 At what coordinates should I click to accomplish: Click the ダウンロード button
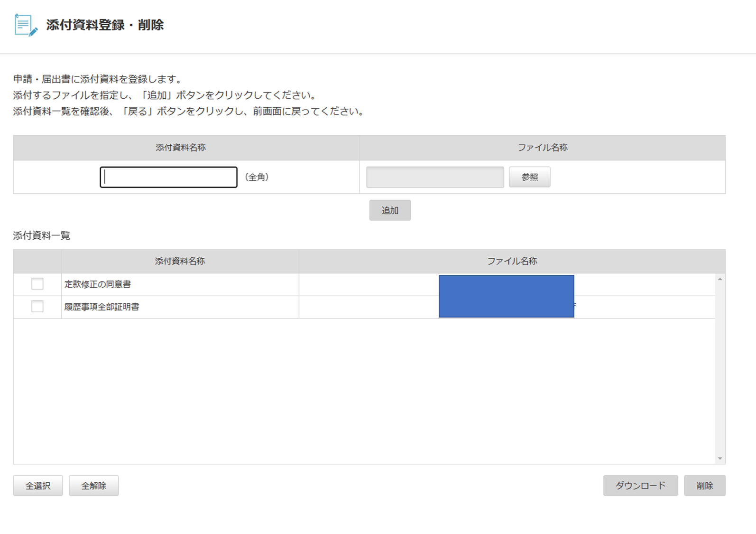click(x=640, y=486)
